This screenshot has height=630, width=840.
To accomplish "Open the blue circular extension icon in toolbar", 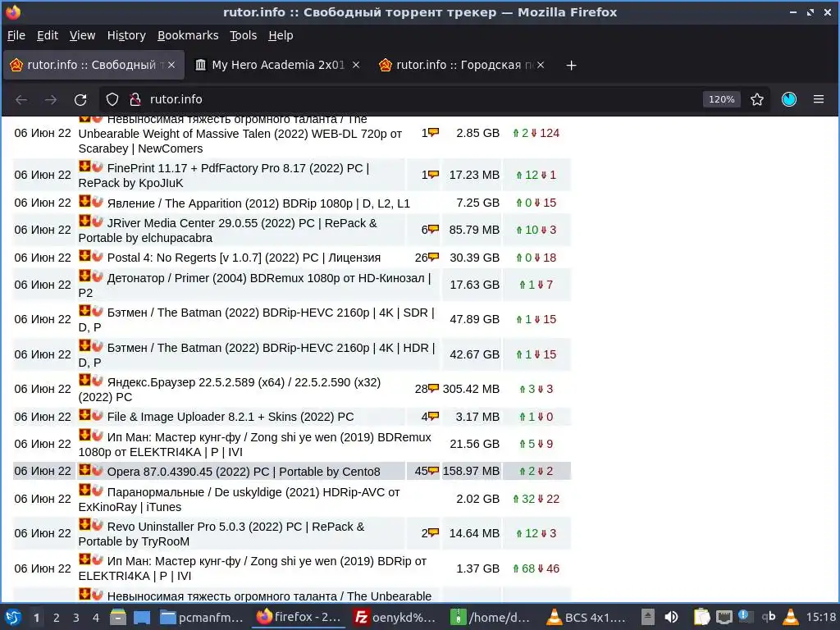I will tap(789, 99).
